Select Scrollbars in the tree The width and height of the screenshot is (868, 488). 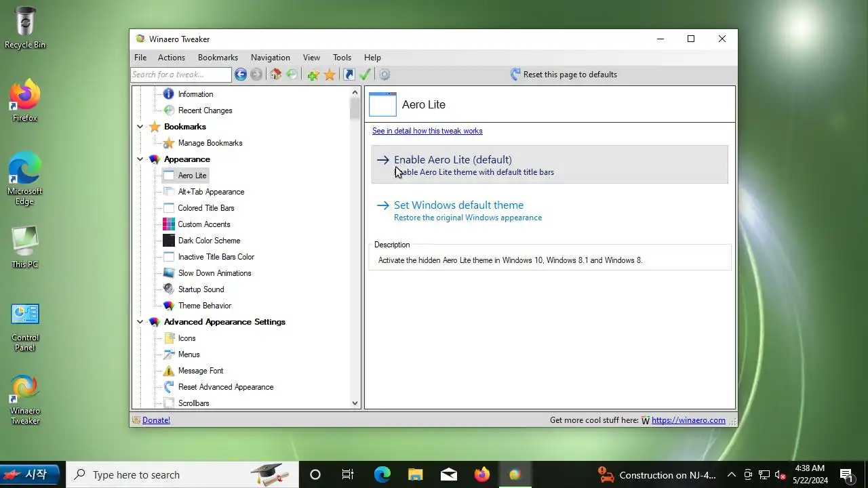(193, 403)
